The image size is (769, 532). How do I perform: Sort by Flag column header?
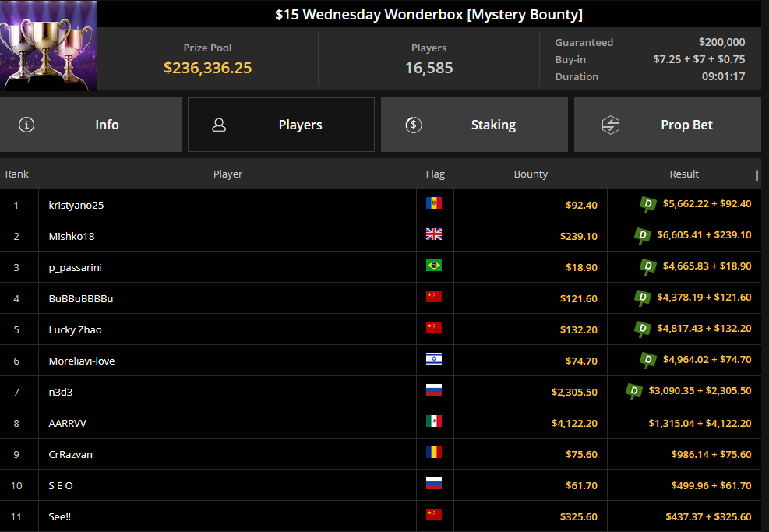pyautogui.click(x=435, y=174)
